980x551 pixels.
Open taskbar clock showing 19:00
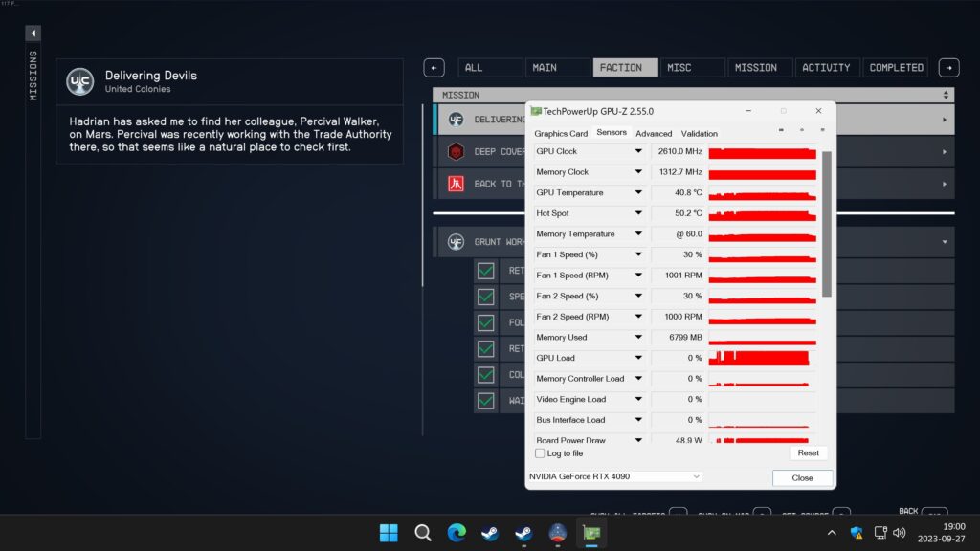(x=942, y=532)
